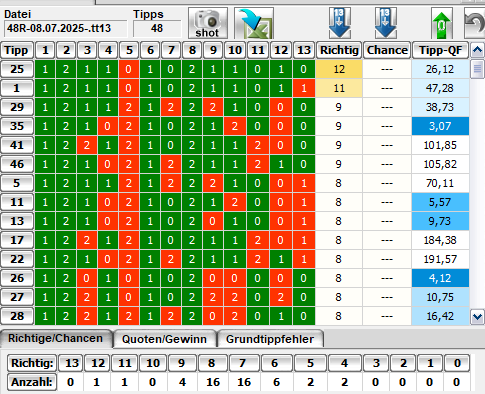
Task: Click Tipp-QF value 26,12
Action: 440,69
